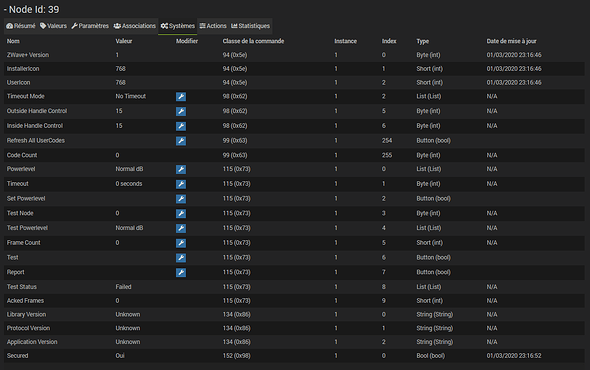Open the Résumé tab
The height and width of the screenshot is (370, 590).
point(21,26)
